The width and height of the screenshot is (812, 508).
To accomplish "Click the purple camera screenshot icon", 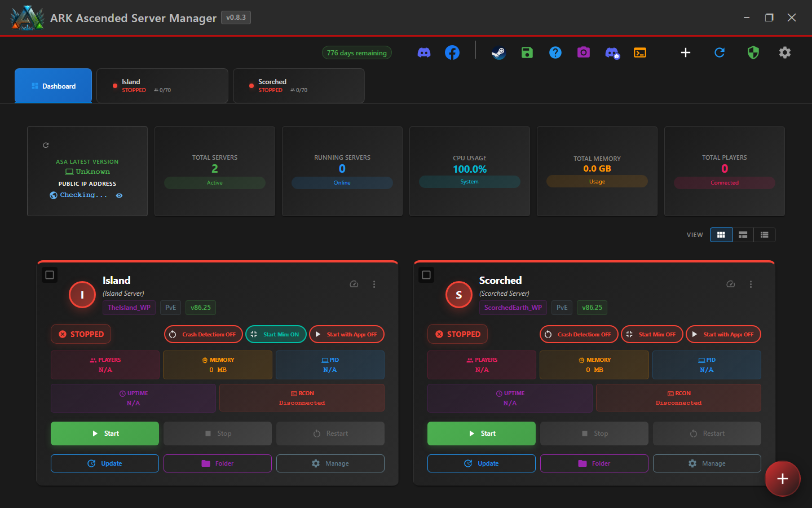I will (x=584, y=52).
